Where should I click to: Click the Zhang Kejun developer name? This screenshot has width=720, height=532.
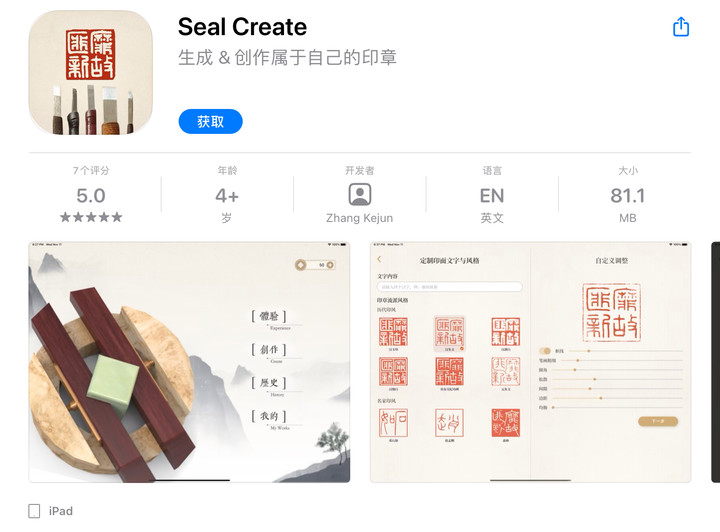(360, 218)
